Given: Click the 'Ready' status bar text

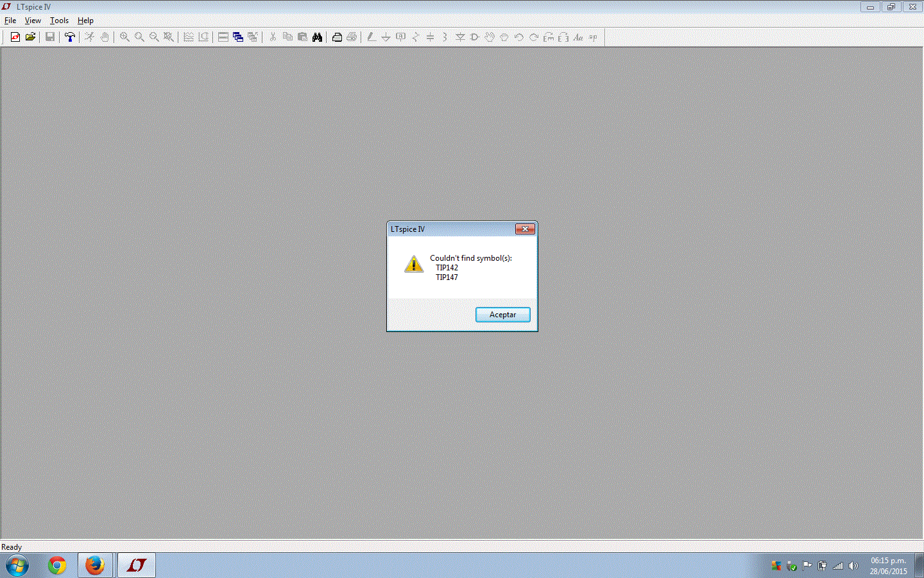Looking at the screenshot, I should [x=12, y=547].
